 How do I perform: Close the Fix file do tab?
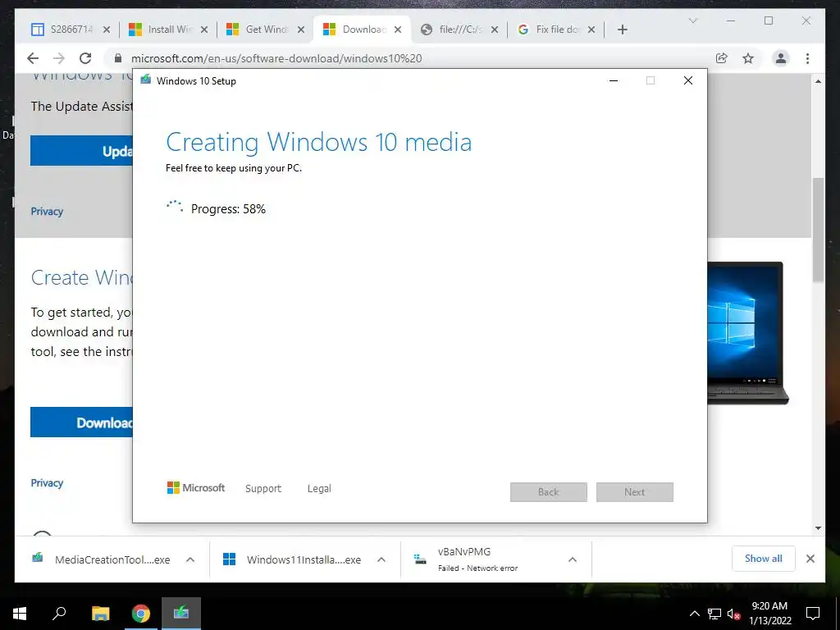tap(591, 30)
